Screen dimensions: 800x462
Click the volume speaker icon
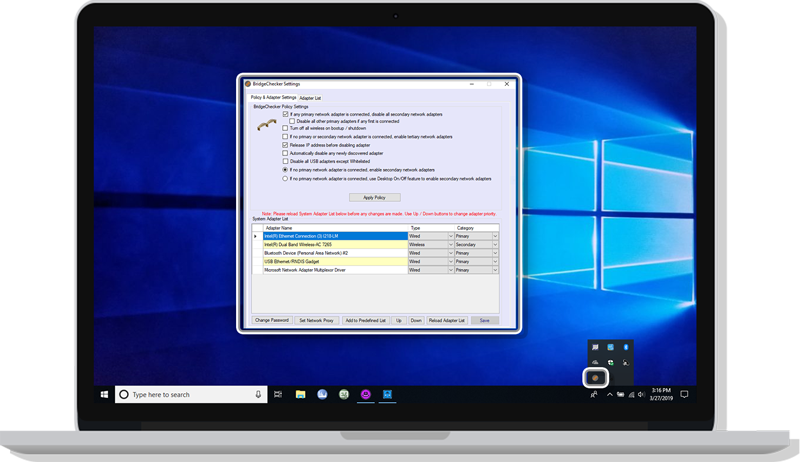coord(641,395)
